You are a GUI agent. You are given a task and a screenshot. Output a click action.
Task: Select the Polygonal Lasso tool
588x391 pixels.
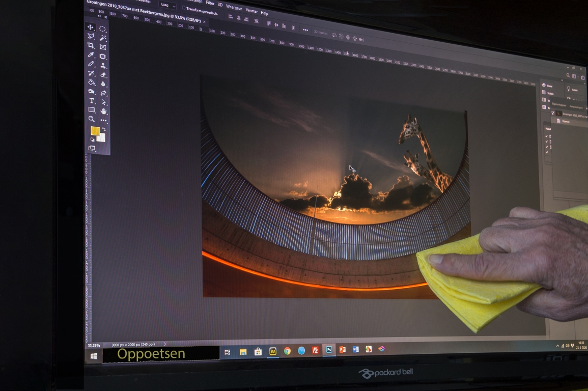coord(91,36)
